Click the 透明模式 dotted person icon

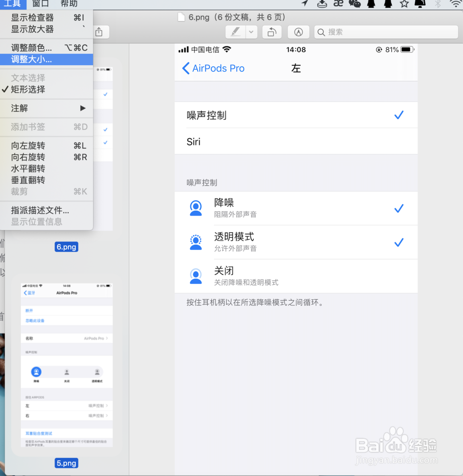[x=196, y=242]
